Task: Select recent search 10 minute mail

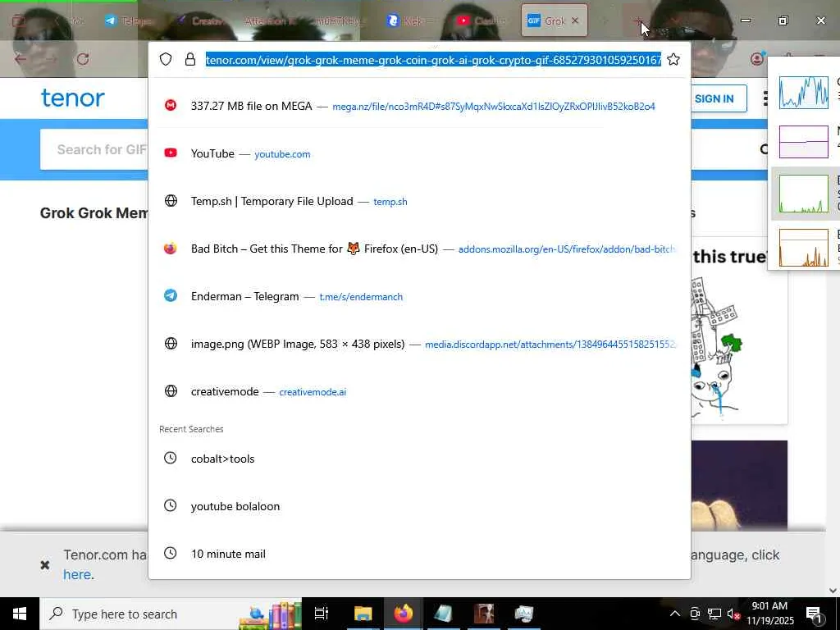Action: click(x=419, y=554)
